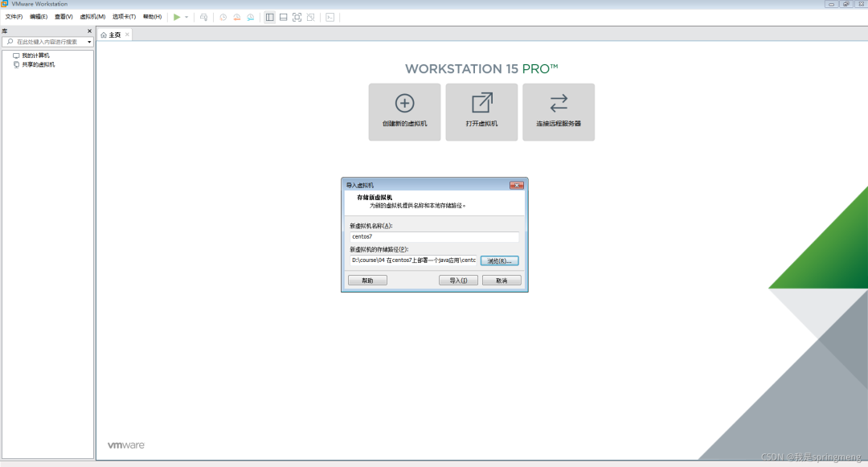Click the virtual machine name field centos7
868x467 pixels.
tap(434, 237)
